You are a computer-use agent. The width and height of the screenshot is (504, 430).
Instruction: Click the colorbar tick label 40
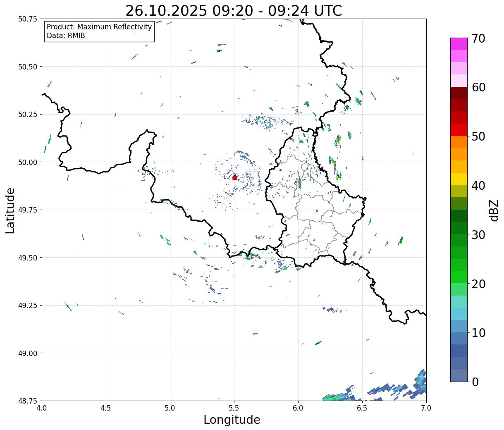pyautogui.click(x=479, y=186)
